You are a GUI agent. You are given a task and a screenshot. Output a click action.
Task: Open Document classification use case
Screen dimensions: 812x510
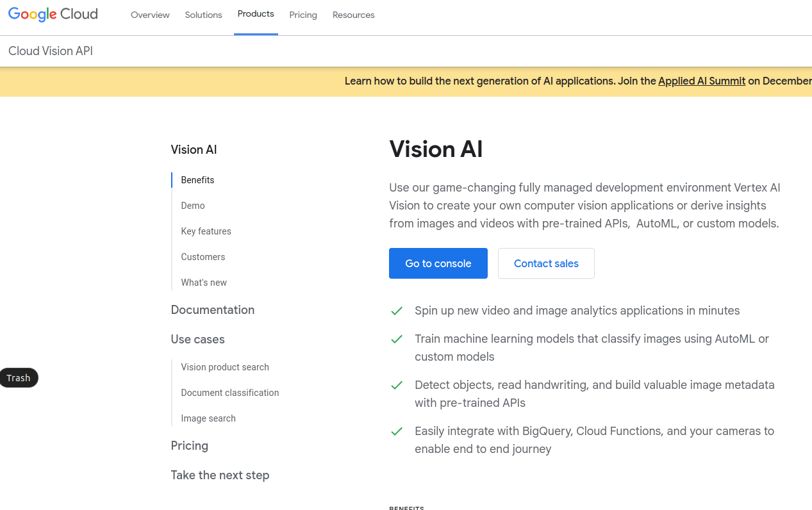pos(229,393)
